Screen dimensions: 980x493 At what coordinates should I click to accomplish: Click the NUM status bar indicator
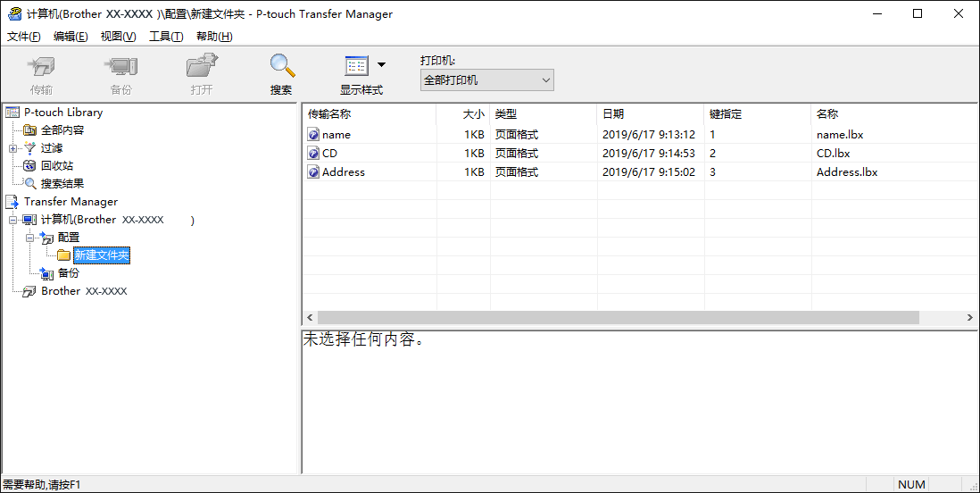[x=911, y=485]
